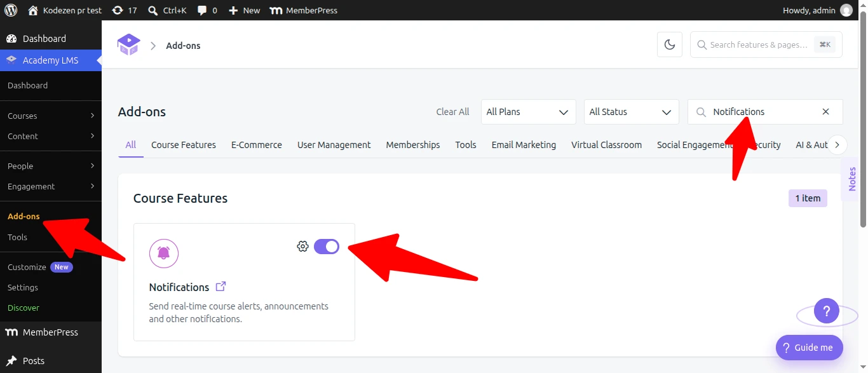Open the 17 pending updates icon
This screenshot has height=373, width=868.
[124, 10]
